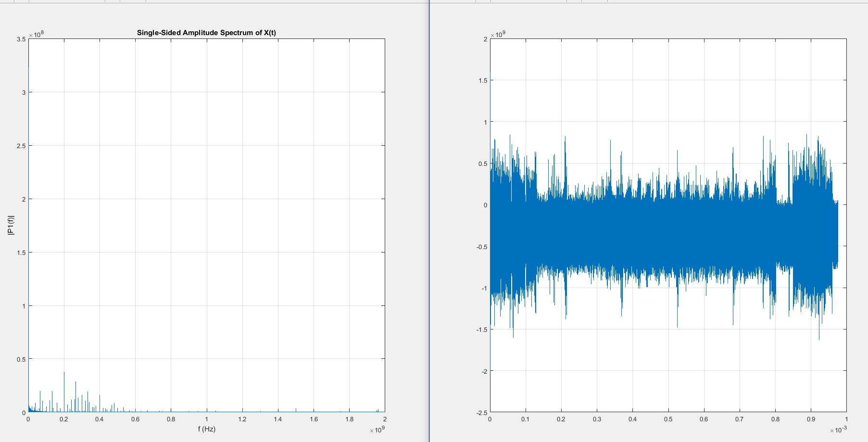
Task: Click the 0.1 tick on time-domain x-axis
Action: pyautogui.click(x=526, y=419)
